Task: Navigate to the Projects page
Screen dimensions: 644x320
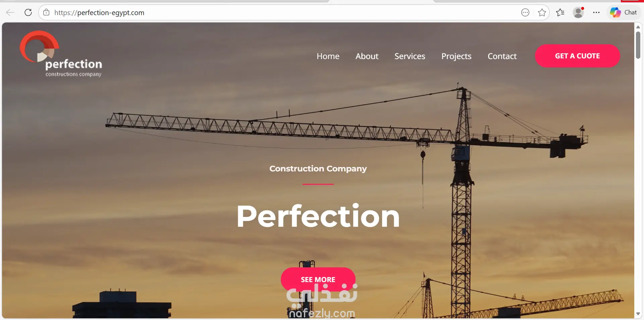Action: pos(456,56)
